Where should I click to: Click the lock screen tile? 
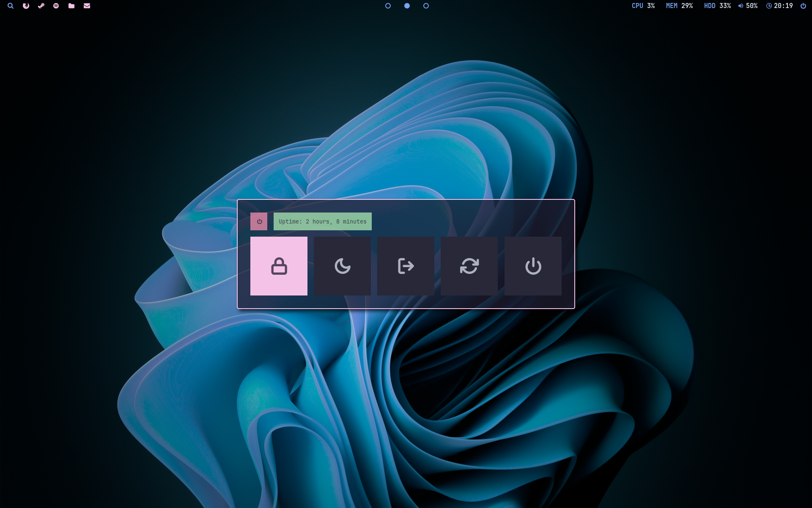[279, 266]
